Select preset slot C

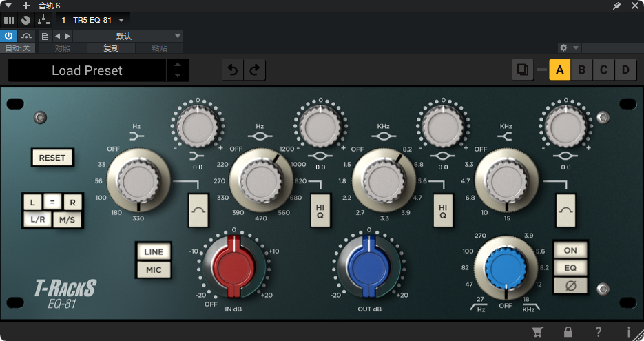pos(604,70)
